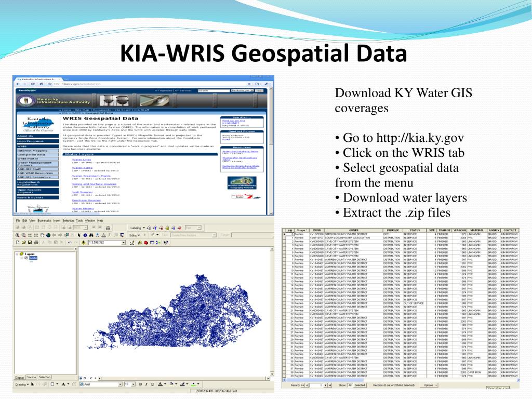Open the Water Tanks download link
The height and width of the screenshot is (399, 532).
click(x=82, y=168)
